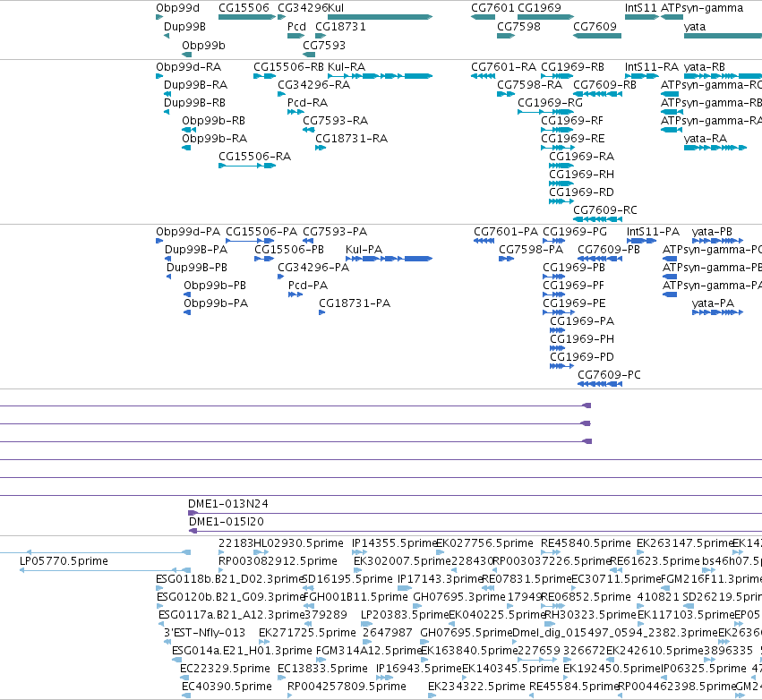The width and height of the screenshot is (762, 700).
Task: Select EST SD16195.5prime
Action: coord(308,588)
